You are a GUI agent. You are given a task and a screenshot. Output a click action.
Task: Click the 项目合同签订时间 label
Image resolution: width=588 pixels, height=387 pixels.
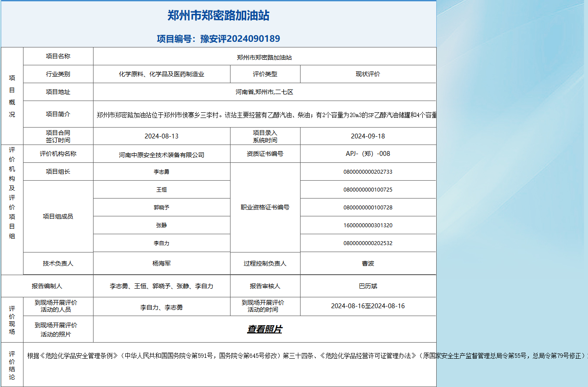coord(58,136)
